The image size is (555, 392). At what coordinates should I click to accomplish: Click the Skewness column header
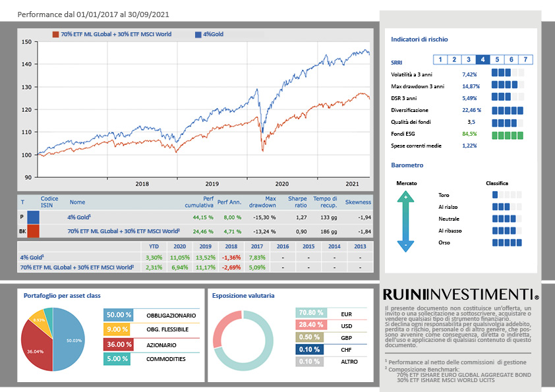pos(358,202)
